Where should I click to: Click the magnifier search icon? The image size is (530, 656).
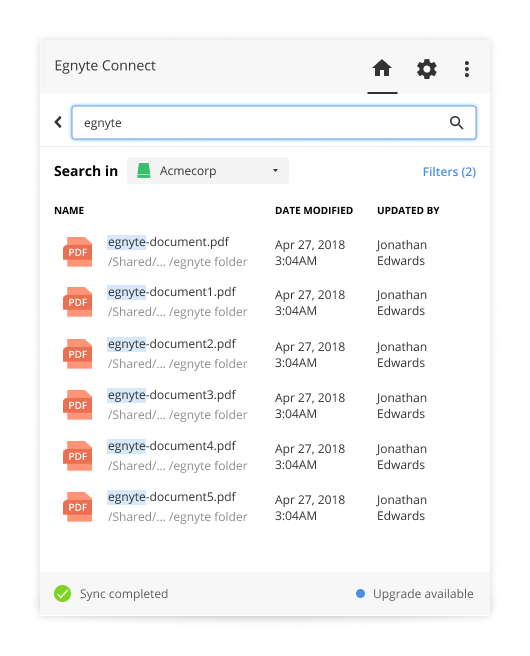(456, 123)
